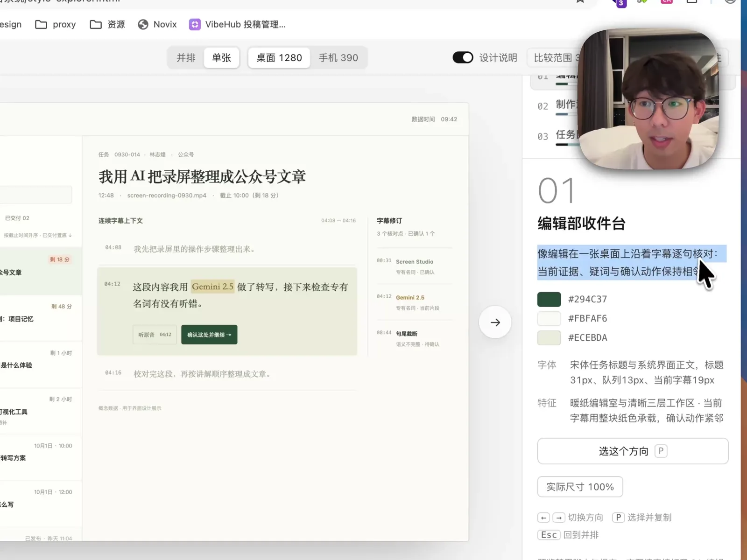Click the #294C37 dark green swatch
Screen dimensions: 747x560
[x=549, y=299]
